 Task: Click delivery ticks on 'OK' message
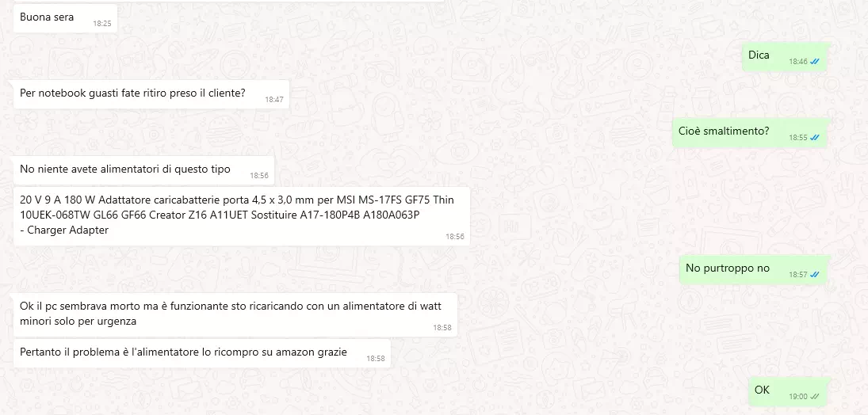point(814,397)
